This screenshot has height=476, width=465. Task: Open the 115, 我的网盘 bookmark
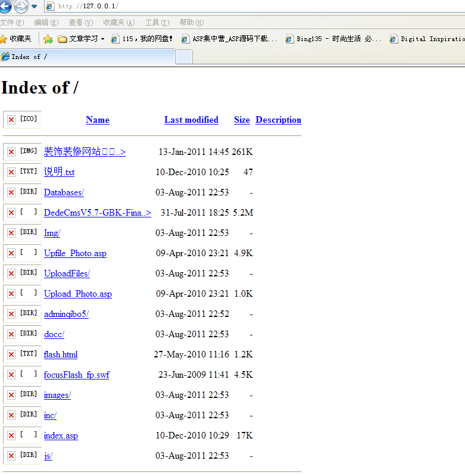tap(142, 39)
